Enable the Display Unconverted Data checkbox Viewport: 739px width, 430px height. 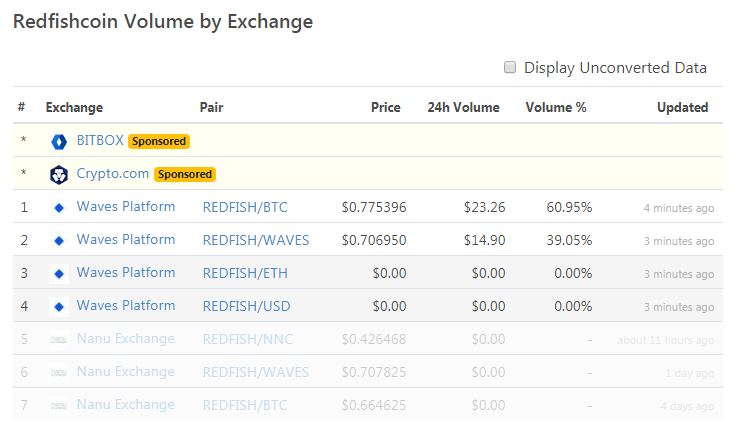510,68
